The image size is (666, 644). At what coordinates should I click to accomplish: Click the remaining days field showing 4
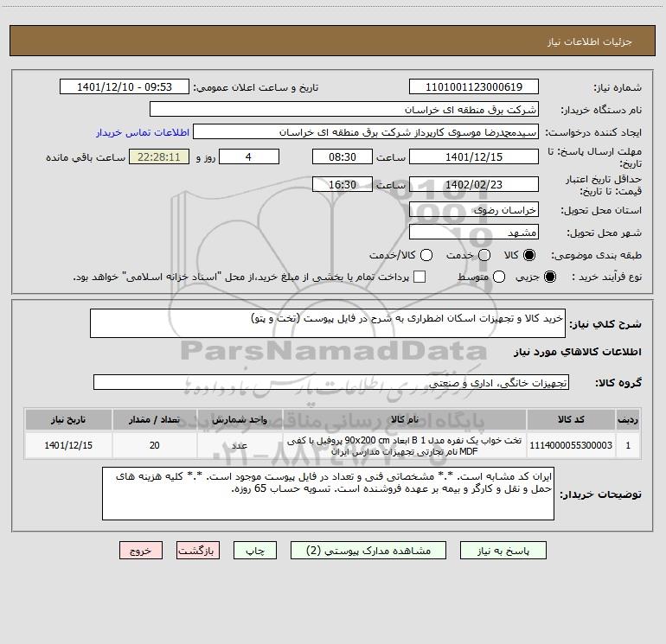tap(249, 156)
